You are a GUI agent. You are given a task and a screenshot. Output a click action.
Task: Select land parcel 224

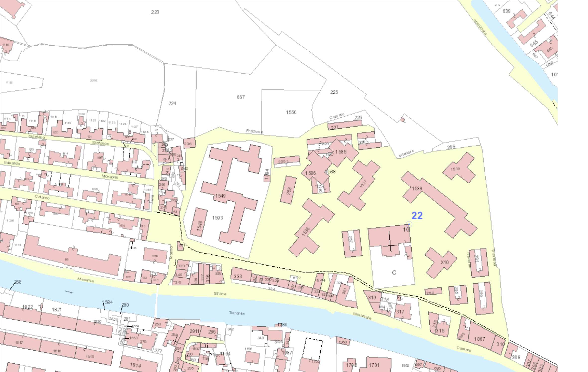pyautogui.click(x=172, y=103)
